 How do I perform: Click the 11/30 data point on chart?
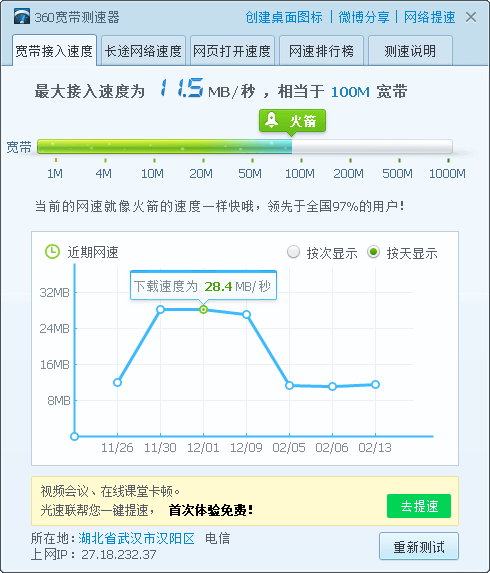coord(160,310)
